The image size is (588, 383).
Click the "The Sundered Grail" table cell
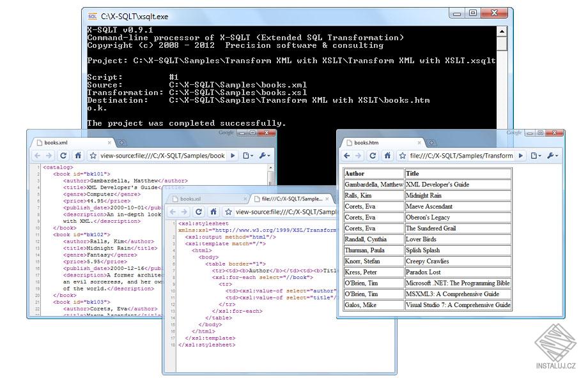pos(458,229)
